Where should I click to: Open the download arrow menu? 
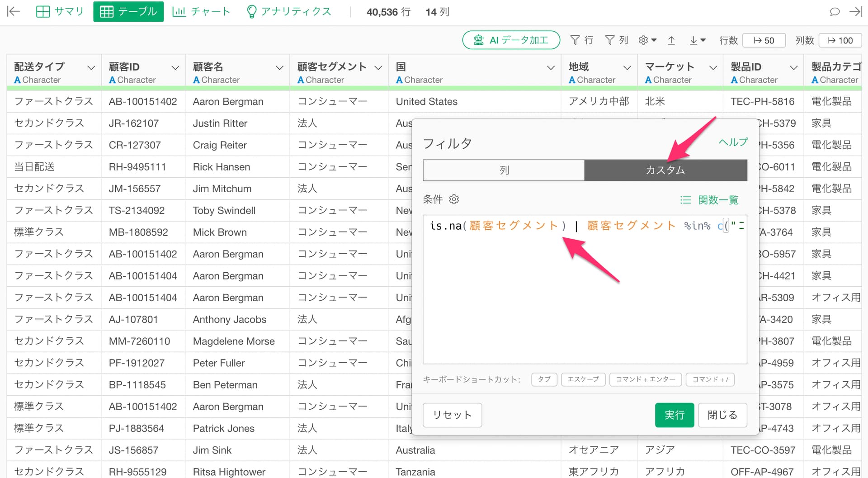[697, 40]
